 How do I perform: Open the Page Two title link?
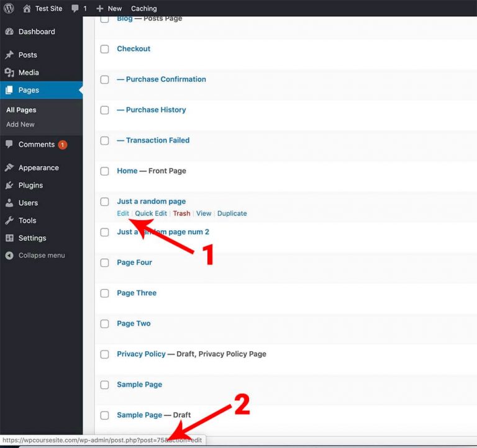[134, 323]
